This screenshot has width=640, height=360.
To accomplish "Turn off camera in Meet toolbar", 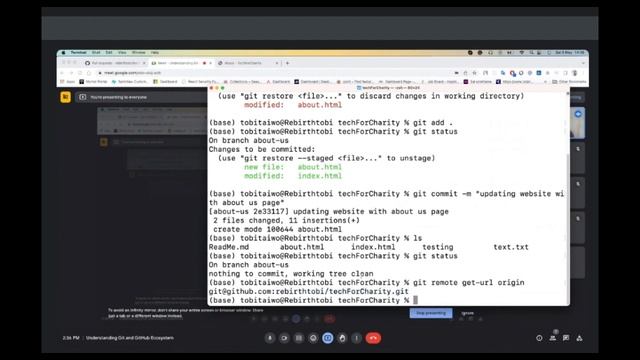I will 284,338.
